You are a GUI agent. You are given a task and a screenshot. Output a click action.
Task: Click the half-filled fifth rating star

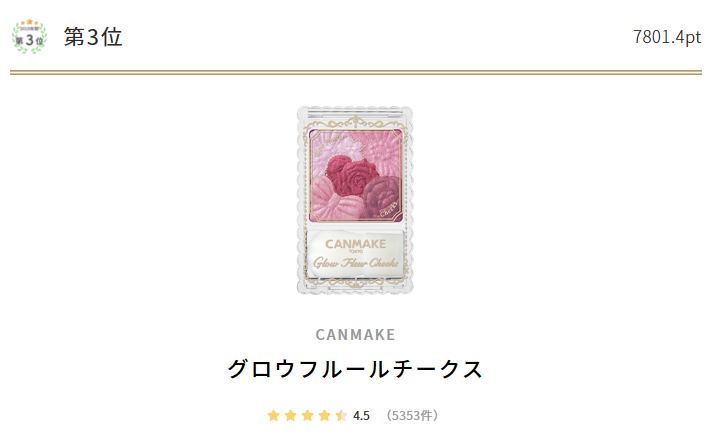click(x=341, y=415)
